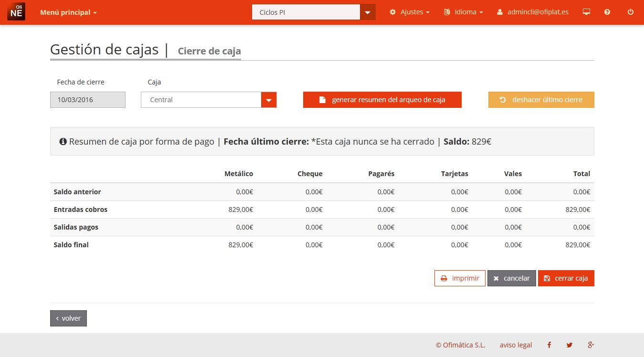The image size is (644, 357).
Task: Click the Fecha último cierre label
Action: 266,142
